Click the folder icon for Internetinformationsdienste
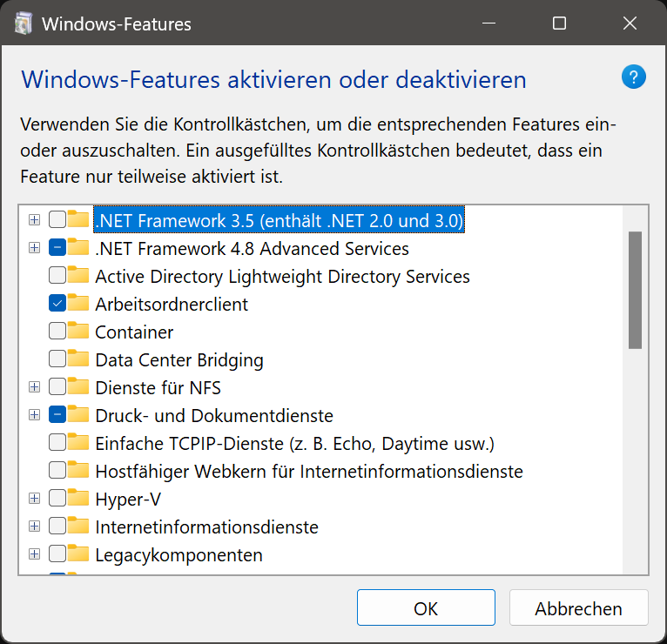Image resolution: width=667 pixels, height=644 pixels. click(79, 527)
